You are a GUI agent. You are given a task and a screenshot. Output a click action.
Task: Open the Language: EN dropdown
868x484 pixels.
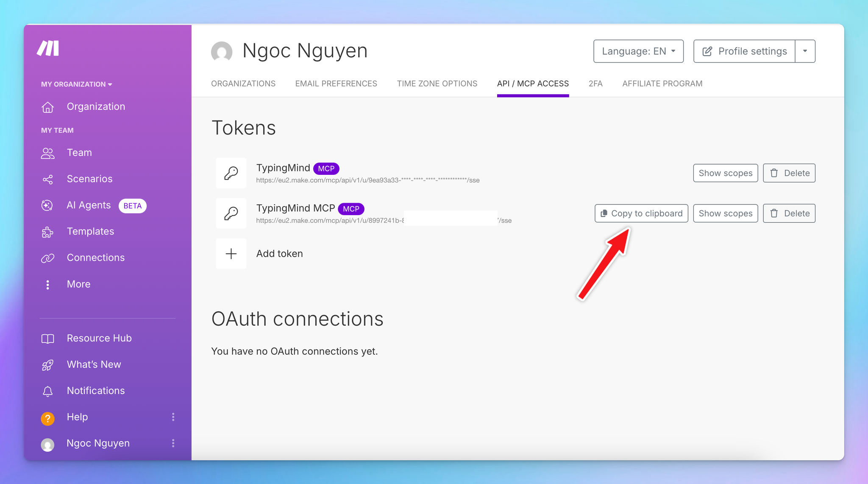[638, 51]
